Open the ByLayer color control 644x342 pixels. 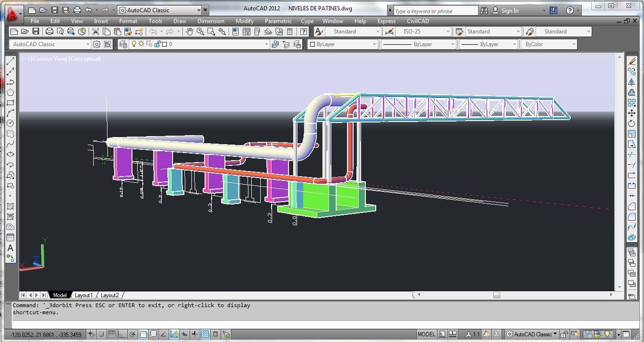pos(343,44)
